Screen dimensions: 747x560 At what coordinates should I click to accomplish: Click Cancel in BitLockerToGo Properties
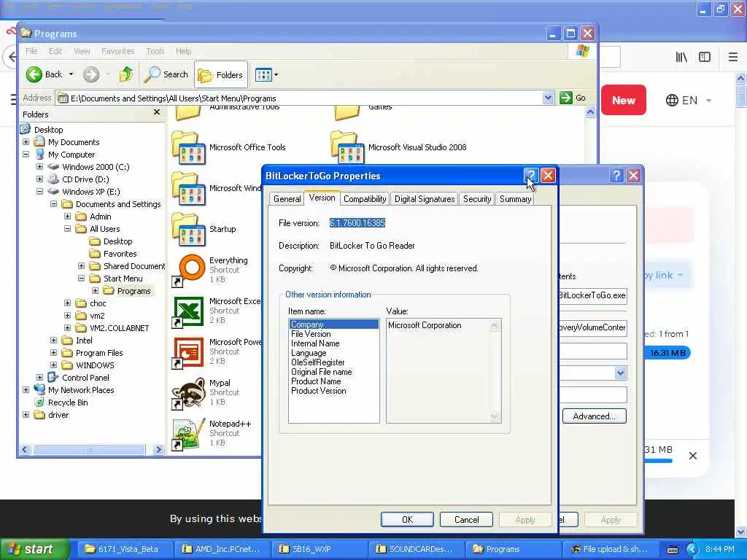(466, 519)
